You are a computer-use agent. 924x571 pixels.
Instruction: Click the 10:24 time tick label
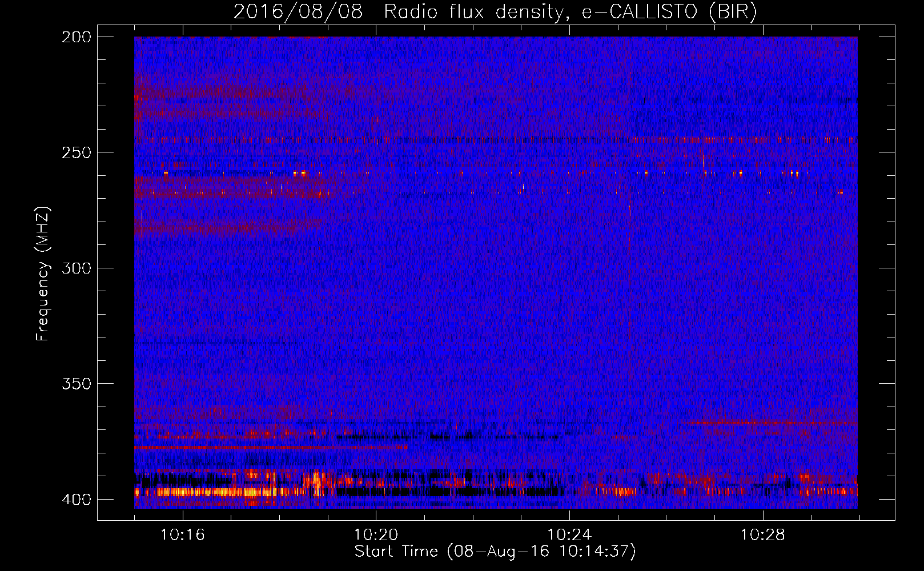click(569, 535)
